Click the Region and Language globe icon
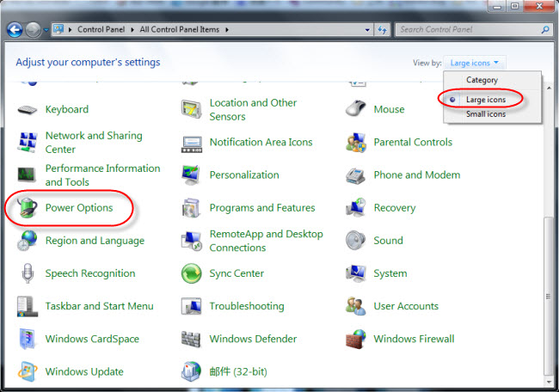 click(x=28, y=240)
